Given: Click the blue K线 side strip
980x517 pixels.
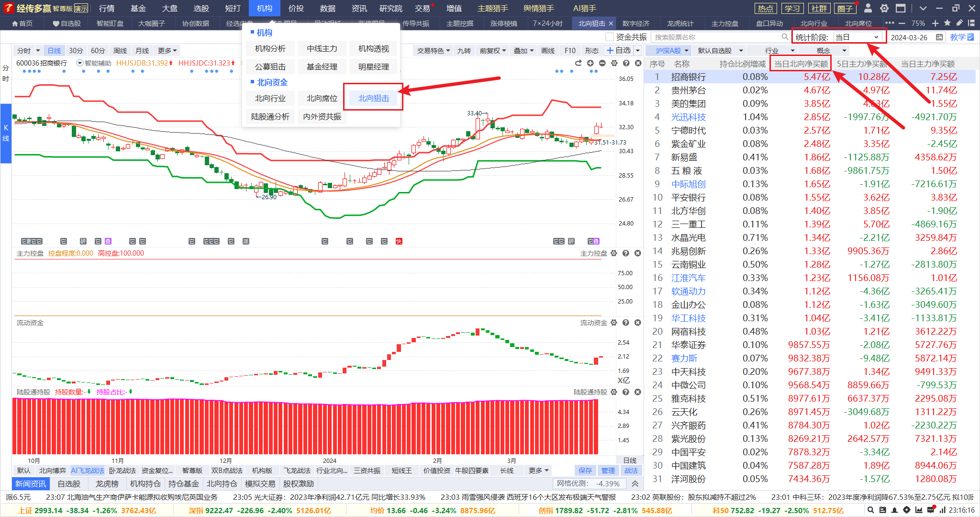Looking at the screenshot, I should pyautogui.click(x=6, y=133).
